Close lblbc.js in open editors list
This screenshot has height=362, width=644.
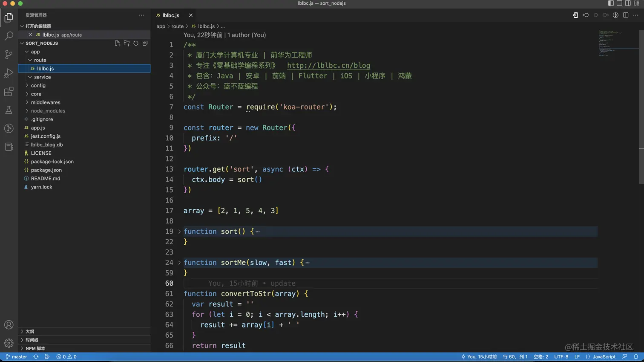coord(30,35)
